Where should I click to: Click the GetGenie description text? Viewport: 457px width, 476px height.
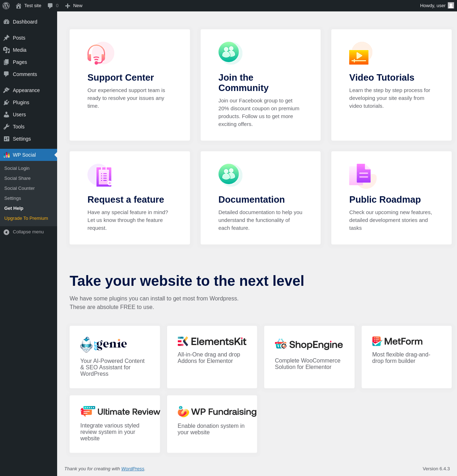[112, 368]
